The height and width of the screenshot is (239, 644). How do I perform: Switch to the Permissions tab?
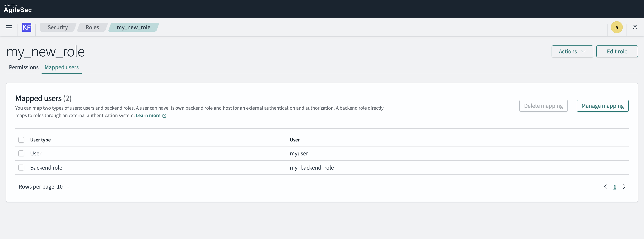pyautogui.click(x=24, y=67)
